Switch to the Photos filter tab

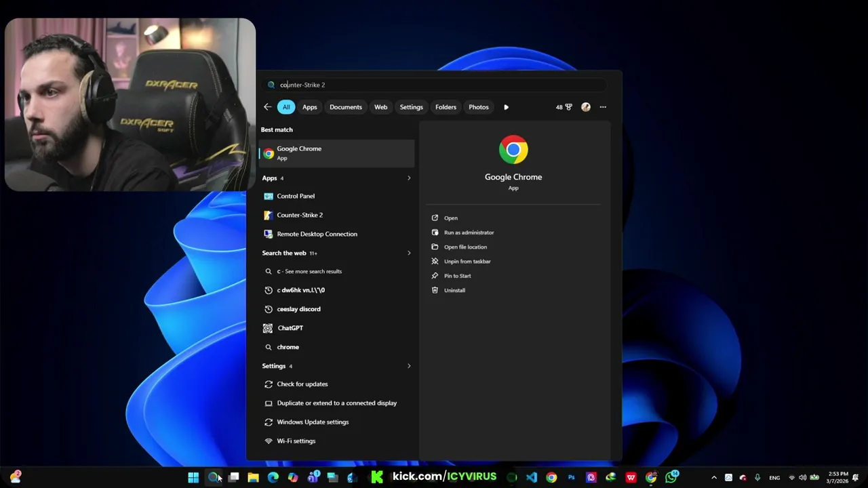pos(479,107)
